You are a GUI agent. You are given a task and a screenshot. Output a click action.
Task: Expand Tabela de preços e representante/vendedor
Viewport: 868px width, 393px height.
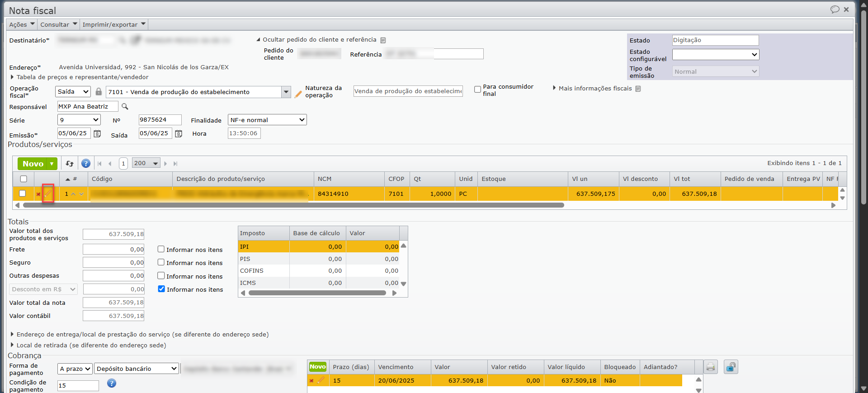click(80, 77)
